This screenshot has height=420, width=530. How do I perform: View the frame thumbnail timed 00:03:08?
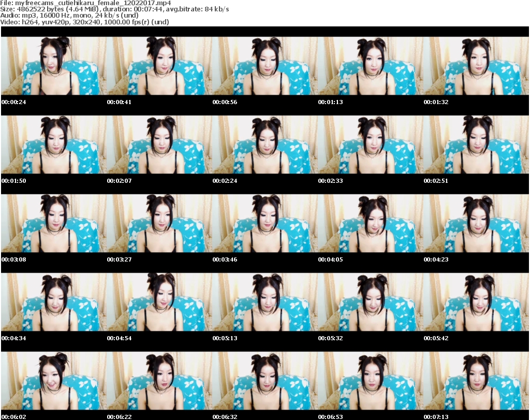point(54,223)
